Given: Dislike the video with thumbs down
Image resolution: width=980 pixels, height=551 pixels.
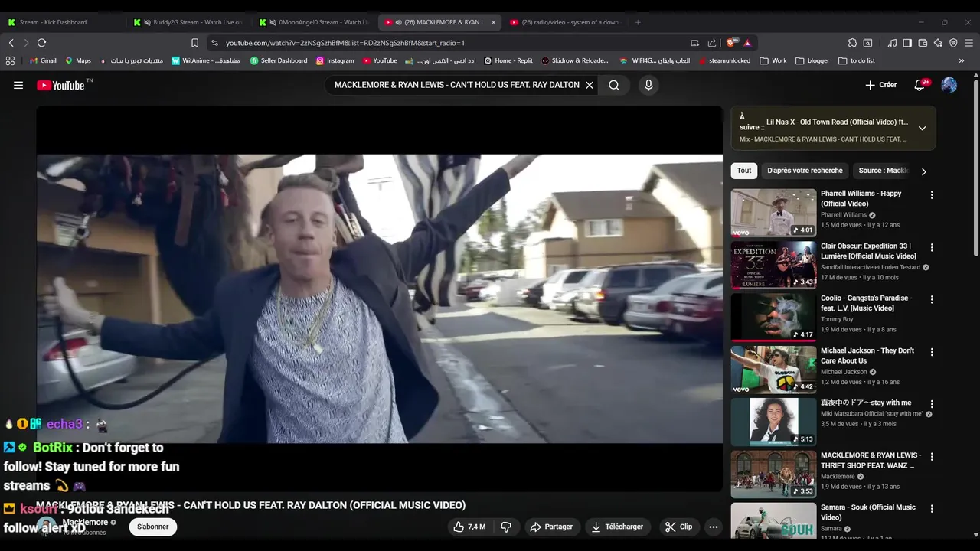Looking at the screenshot, I should click(x=506, y=527).
